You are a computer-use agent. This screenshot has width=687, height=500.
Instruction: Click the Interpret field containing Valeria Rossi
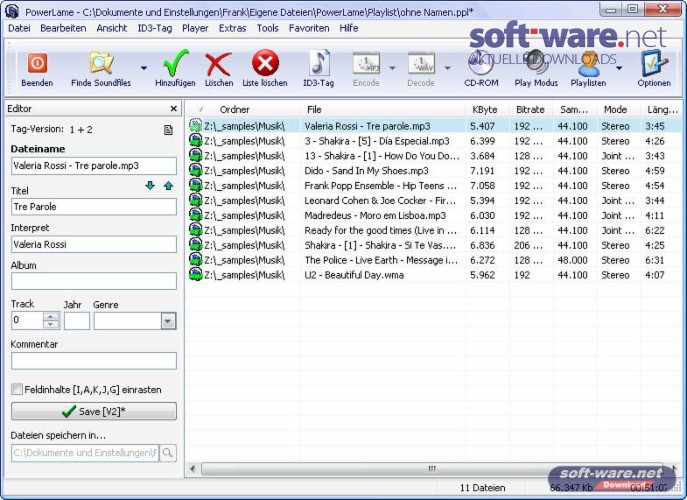[94, 245]
